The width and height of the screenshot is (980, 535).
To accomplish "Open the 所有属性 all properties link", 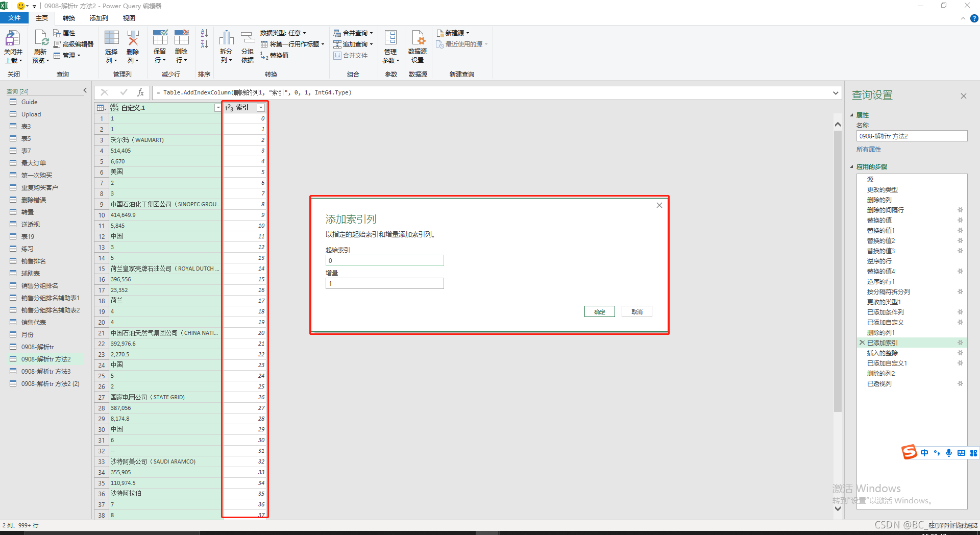I will pos(869,150).
